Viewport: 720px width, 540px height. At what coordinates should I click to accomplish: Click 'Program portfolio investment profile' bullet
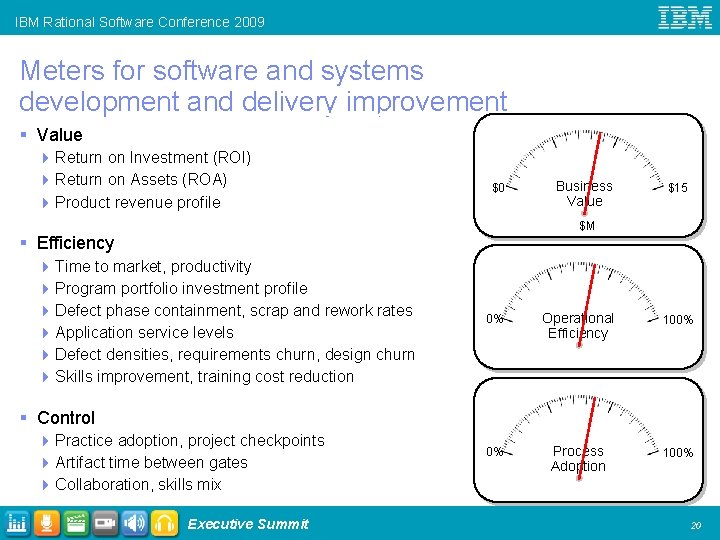coord(181,288)
